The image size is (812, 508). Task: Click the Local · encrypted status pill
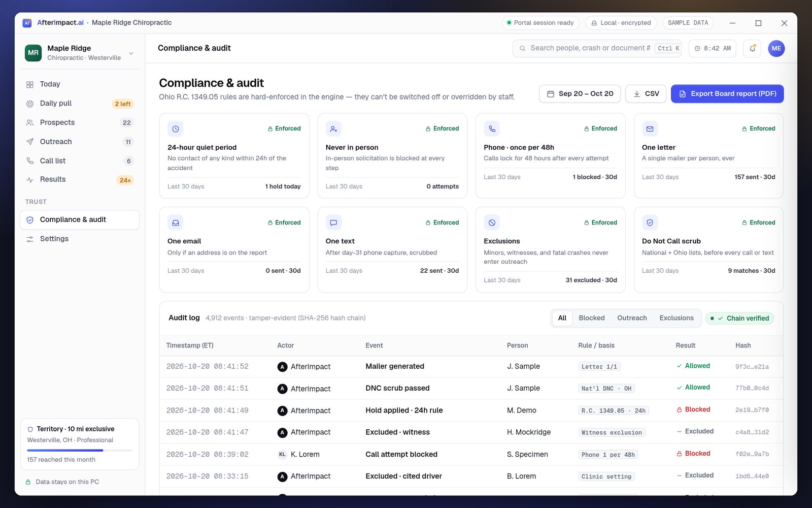pos(621,23)
